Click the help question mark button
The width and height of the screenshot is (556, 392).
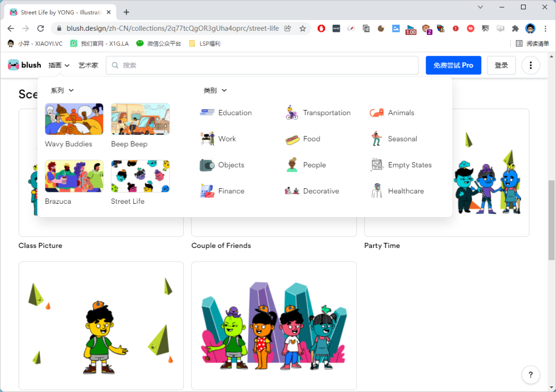(x=530, y=375)
